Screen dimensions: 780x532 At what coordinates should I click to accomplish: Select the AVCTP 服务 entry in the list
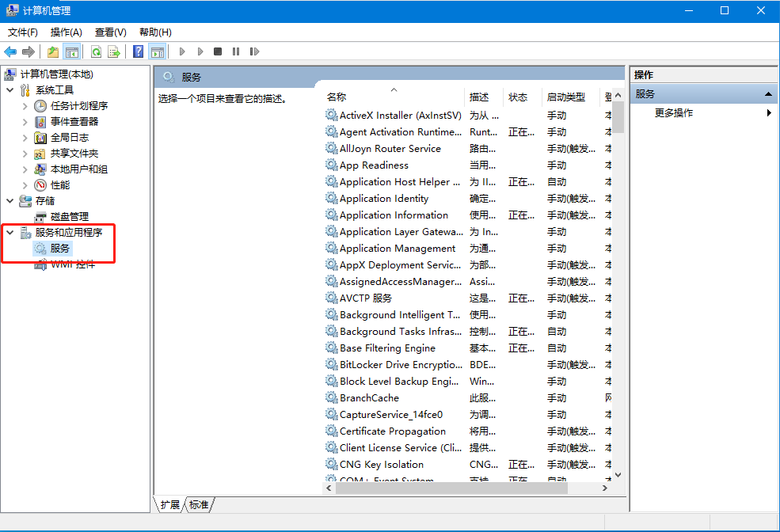364,298
